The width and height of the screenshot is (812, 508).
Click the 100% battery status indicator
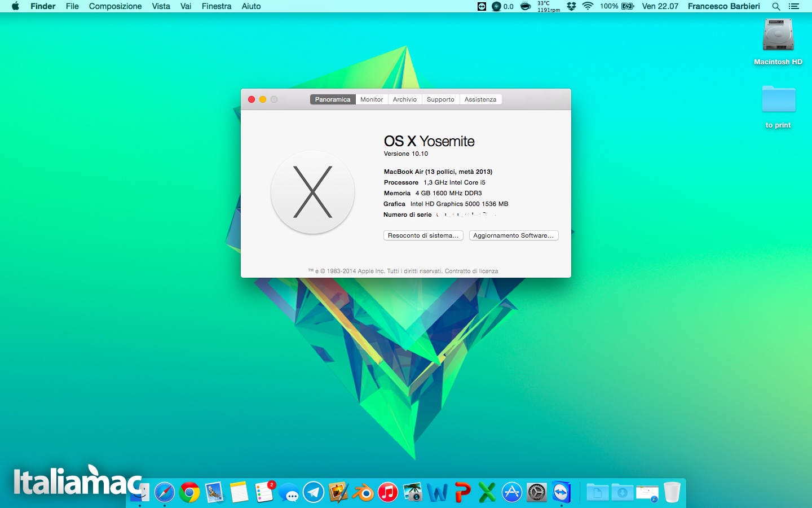pos(617,6)
